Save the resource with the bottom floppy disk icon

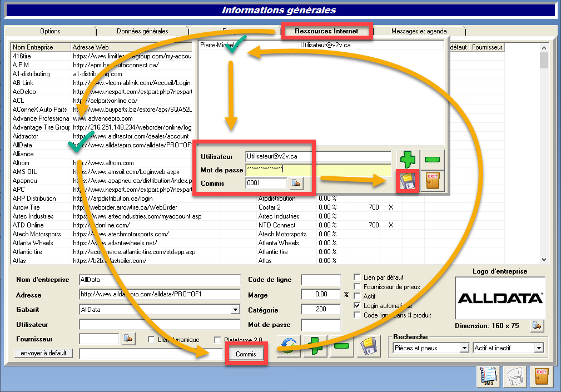tap(368, 346)
